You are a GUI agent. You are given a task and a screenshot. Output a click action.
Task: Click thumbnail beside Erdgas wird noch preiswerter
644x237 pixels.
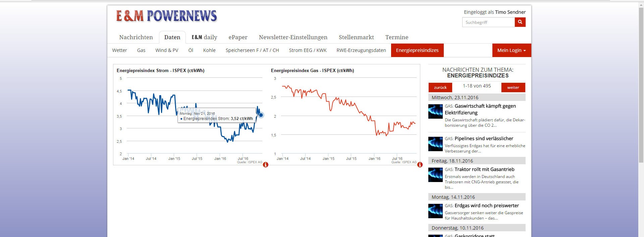click(435, 211)
